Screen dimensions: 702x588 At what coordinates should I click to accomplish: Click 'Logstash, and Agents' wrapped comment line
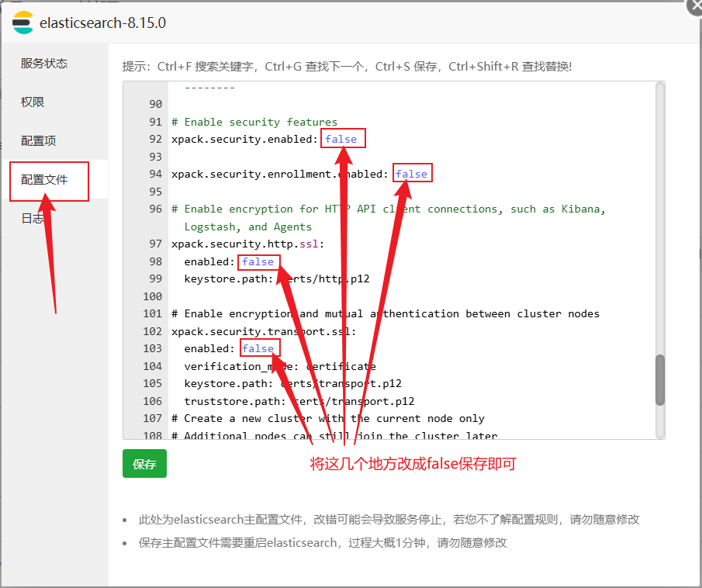tap(248, 227)
